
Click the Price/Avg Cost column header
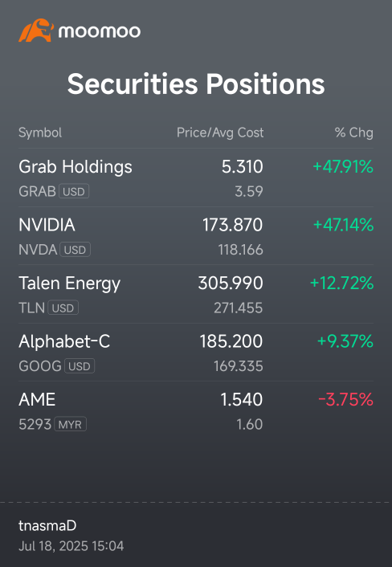[220, 133]
